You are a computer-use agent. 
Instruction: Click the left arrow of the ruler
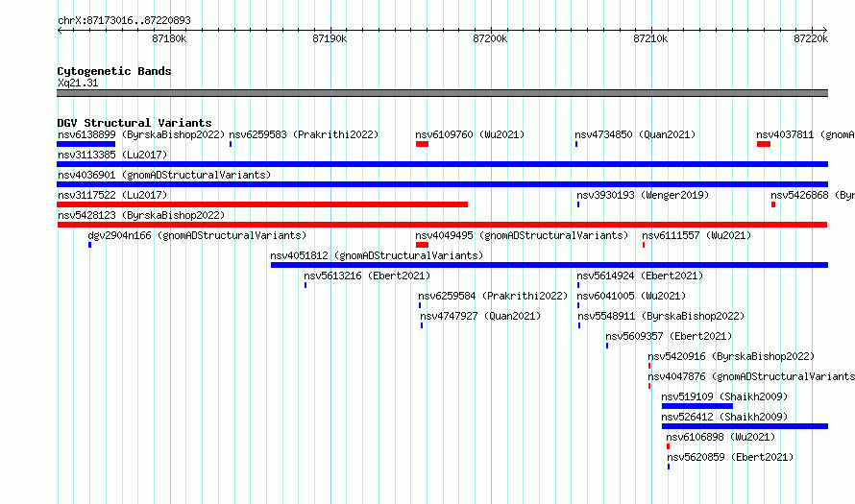point(60,30)
